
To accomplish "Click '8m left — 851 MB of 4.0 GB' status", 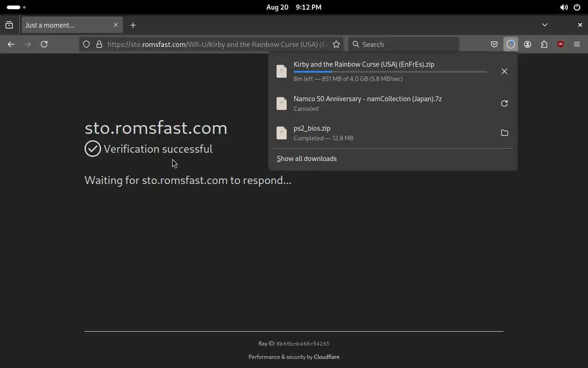I will (348, 79).
